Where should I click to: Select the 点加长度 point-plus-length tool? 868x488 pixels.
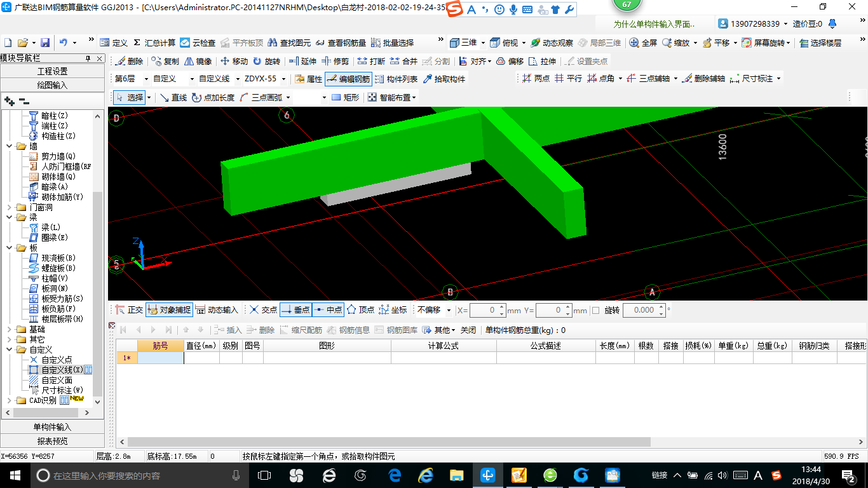pyautogui.click(x=213, y=97)
